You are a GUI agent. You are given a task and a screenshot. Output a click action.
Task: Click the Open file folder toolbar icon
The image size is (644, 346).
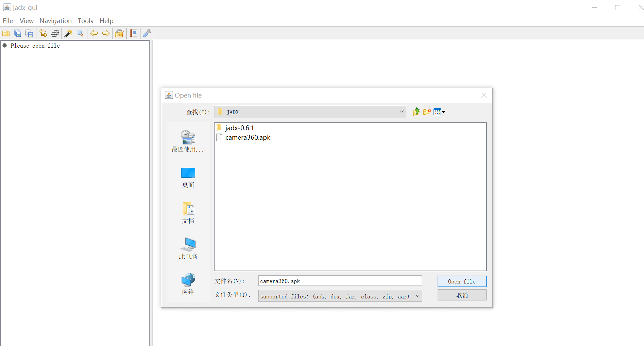(x=6, y=33)
